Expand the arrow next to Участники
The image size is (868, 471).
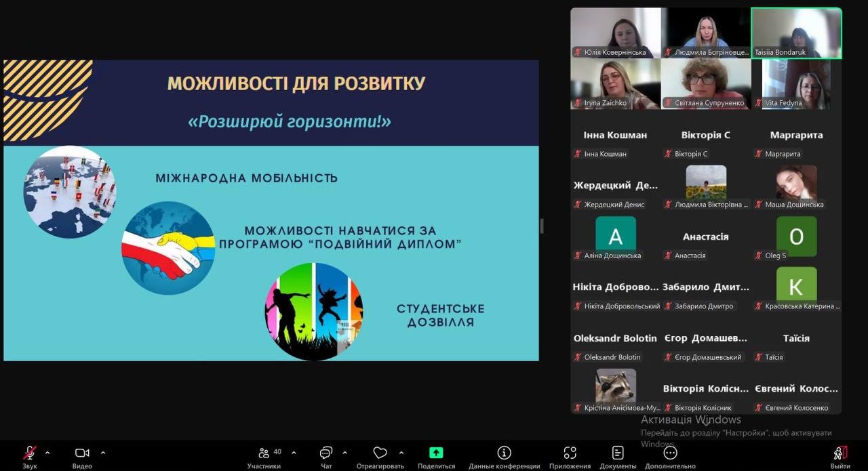294,452
